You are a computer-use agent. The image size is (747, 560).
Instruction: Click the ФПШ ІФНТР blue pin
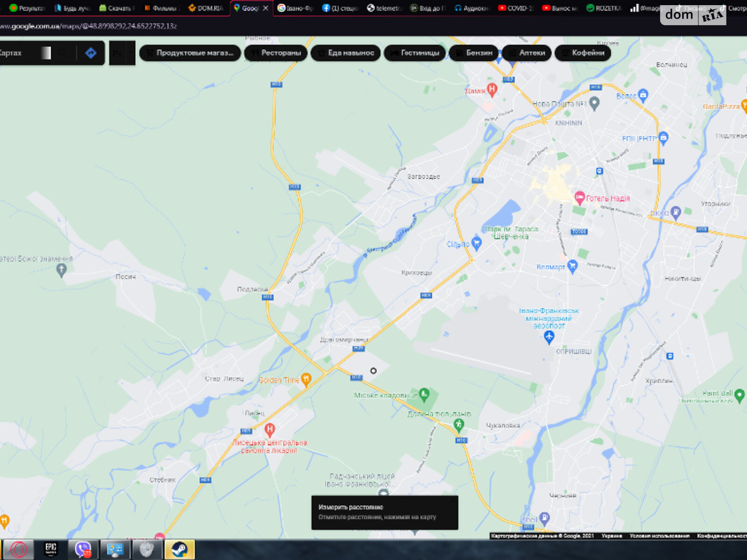click(x=663, y=137)
